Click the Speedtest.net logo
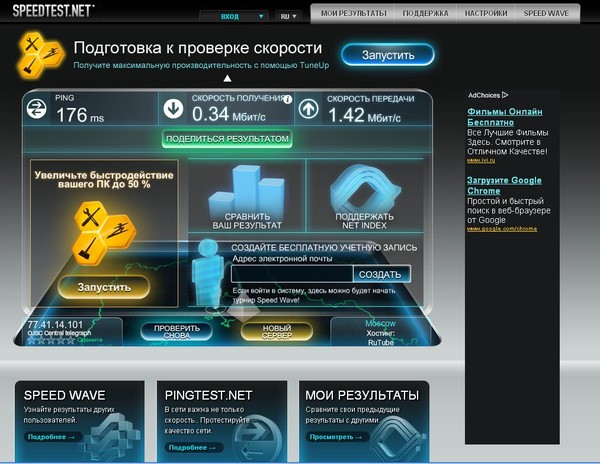The image size is (600, 464). [x=53, y=10]
